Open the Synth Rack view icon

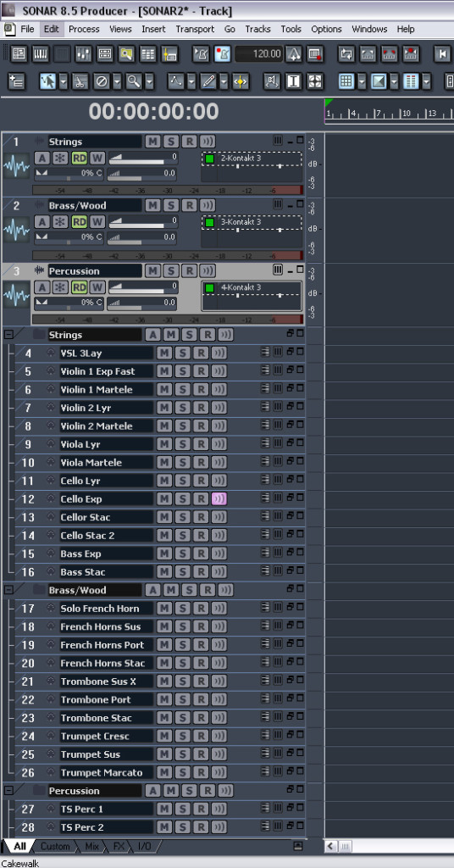(104, 53)
